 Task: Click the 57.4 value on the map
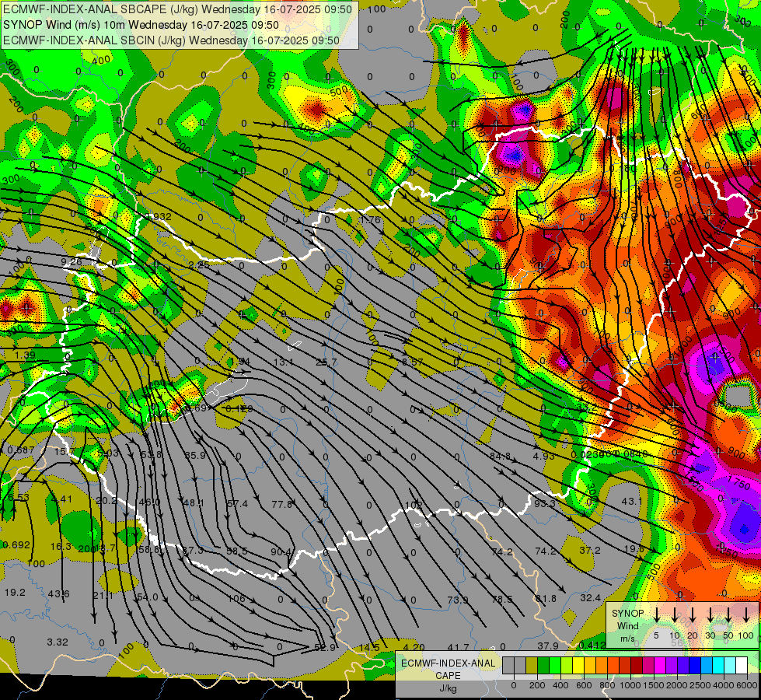(237, 504)
